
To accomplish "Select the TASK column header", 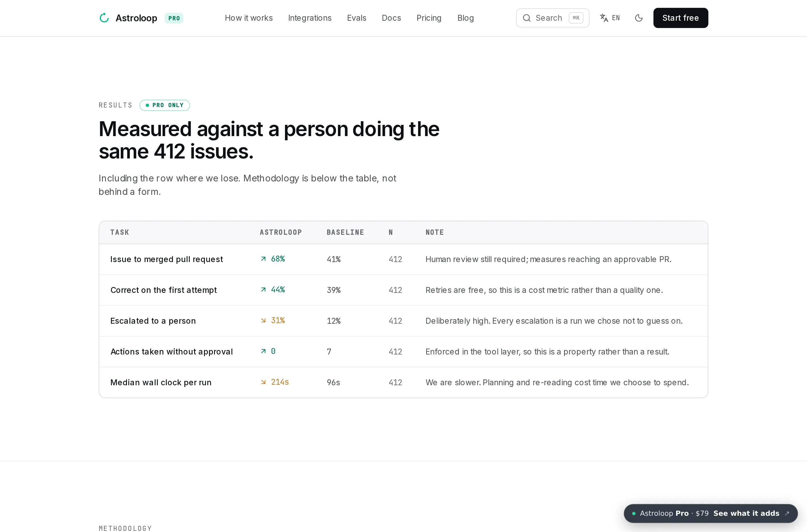I will point(119,232).
